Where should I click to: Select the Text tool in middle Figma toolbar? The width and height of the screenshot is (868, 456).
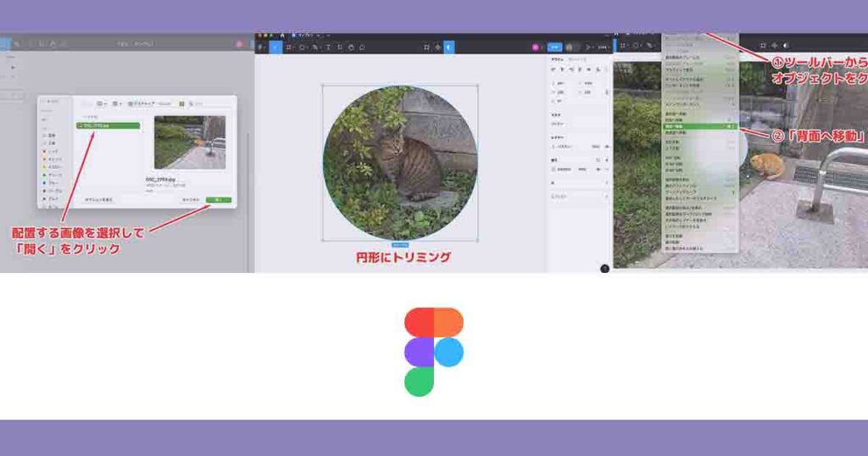(x=328, y=47)
